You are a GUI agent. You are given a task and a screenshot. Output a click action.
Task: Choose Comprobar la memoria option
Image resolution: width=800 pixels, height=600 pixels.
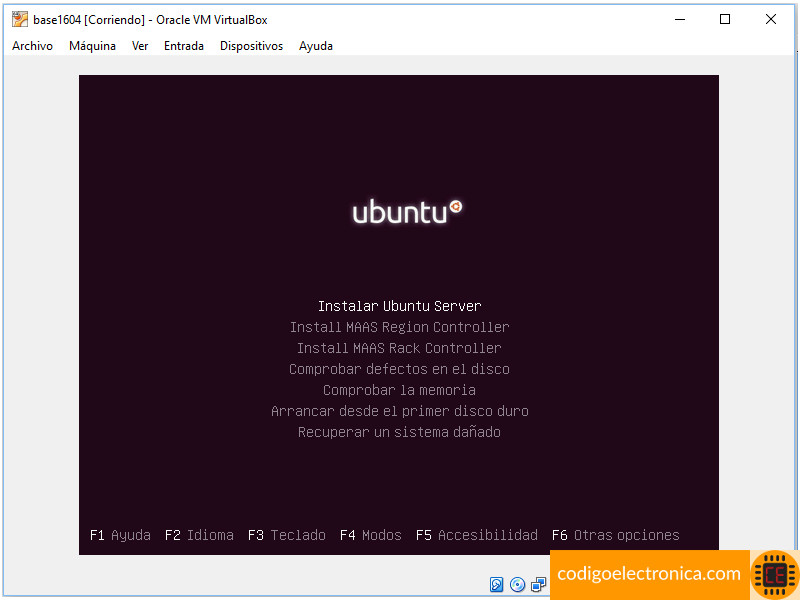pyautogui.click(x=399, y=390)
